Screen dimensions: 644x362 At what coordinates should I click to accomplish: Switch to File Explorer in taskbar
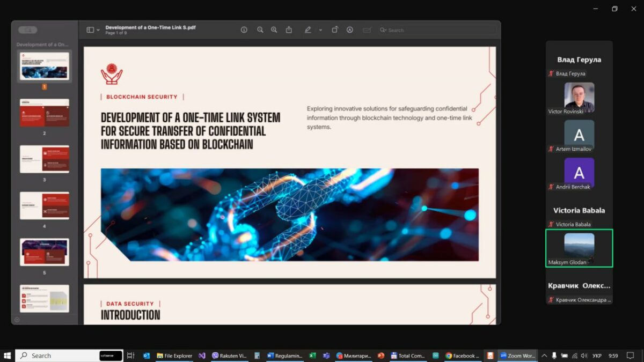174,356
